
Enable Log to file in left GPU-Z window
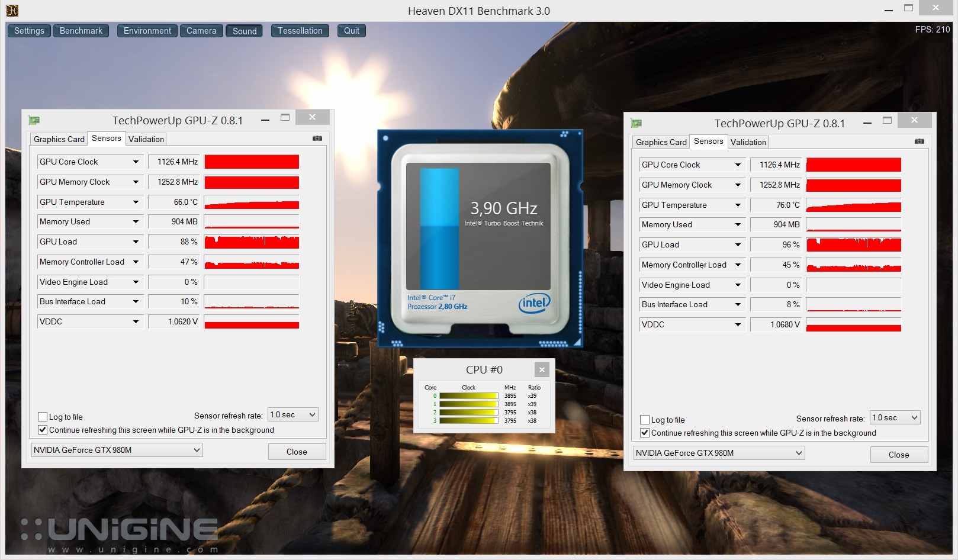(x=43, y=417)
